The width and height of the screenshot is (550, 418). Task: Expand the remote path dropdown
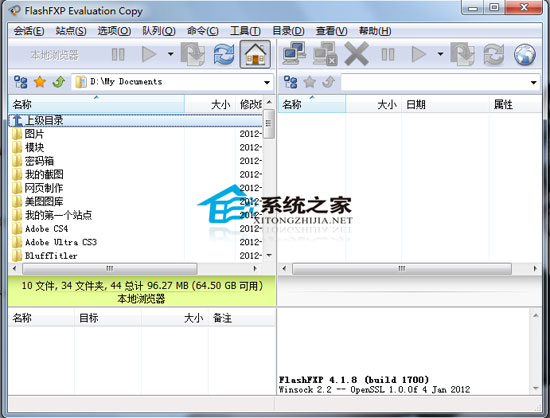[x=534, y=83]
